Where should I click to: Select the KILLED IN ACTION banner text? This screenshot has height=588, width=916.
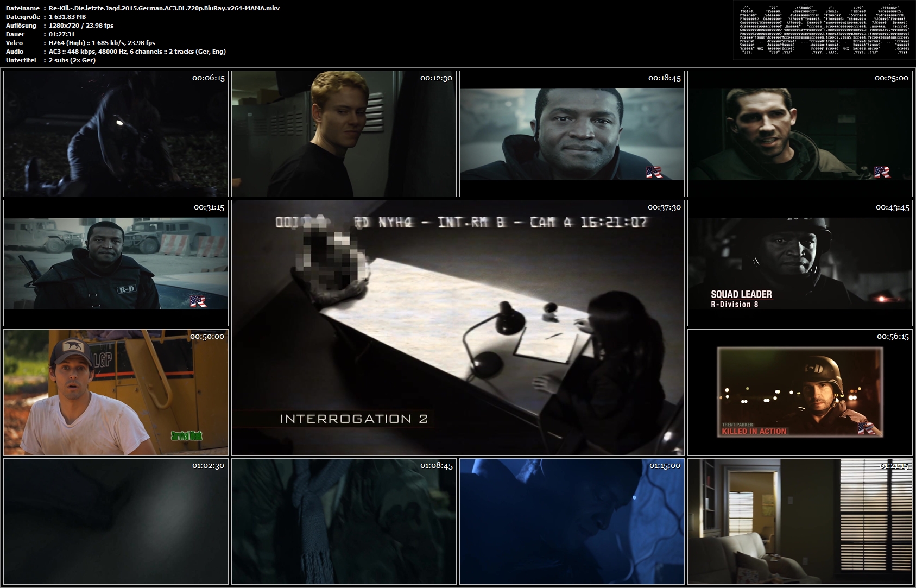click(x=754, y=432)
